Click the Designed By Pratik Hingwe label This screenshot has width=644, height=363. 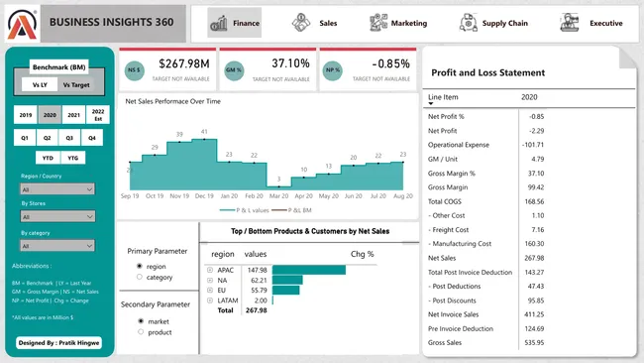58,342
